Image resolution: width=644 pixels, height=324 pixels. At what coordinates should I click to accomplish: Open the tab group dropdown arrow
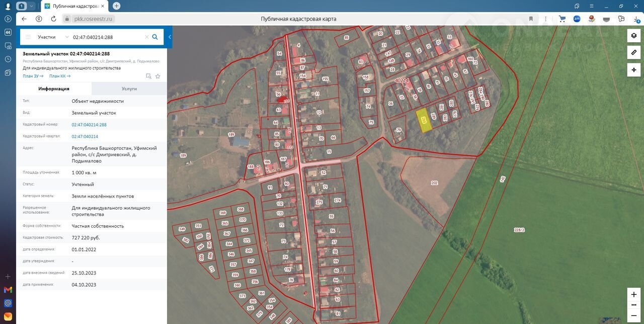pyautogui.click(x=32, y=6)
